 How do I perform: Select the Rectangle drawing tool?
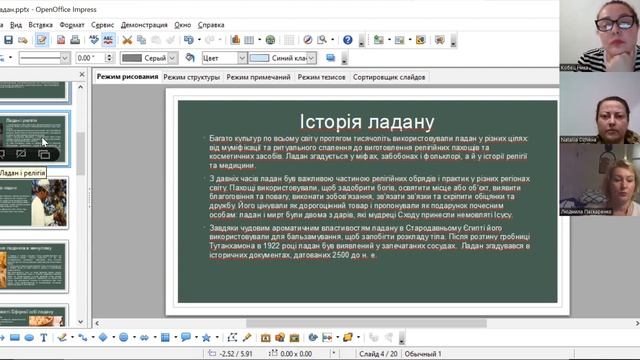coord(15,338)
